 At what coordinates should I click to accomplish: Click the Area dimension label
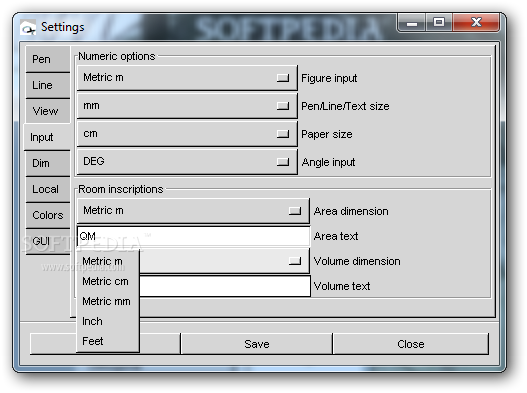[x=351, y=211]
